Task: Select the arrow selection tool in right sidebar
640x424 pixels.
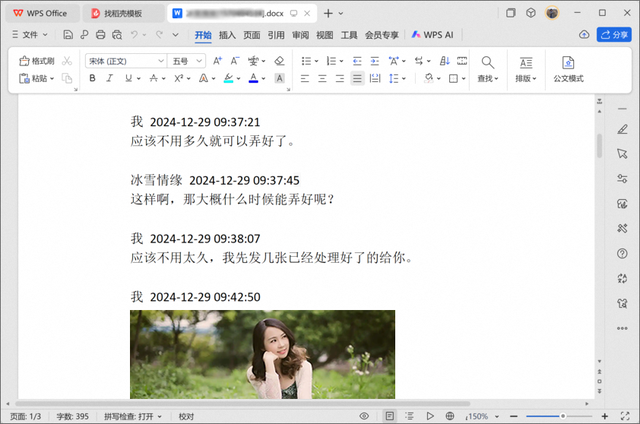Action: [x=622, y=153]
